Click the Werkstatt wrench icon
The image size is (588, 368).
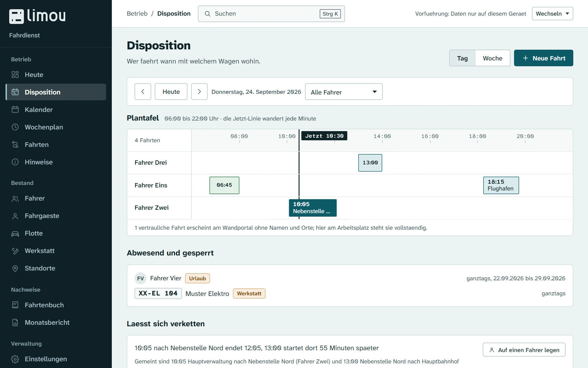[x=15, y=251]
